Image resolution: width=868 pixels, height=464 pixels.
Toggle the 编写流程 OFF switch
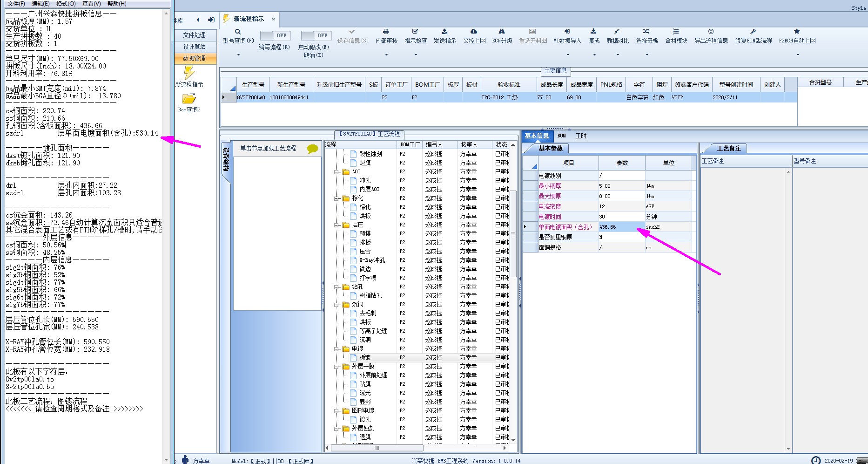[x=275, y=35]
